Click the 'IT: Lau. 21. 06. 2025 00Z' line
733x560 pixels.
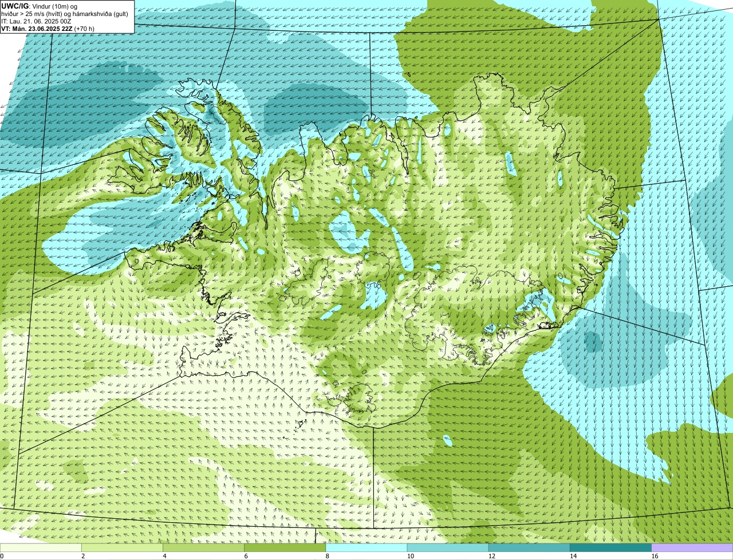point(37,21)
